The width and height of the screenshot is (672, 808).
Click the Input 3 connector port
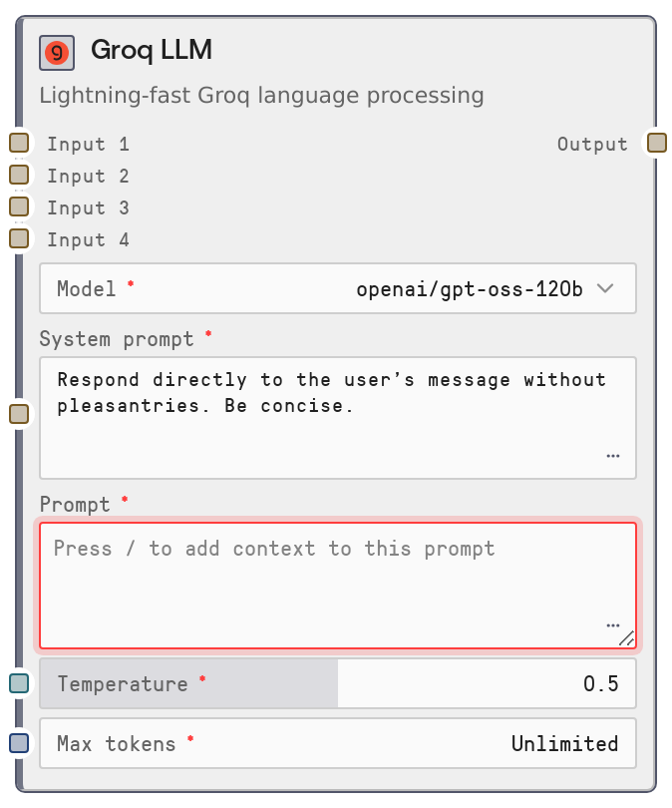19,206
